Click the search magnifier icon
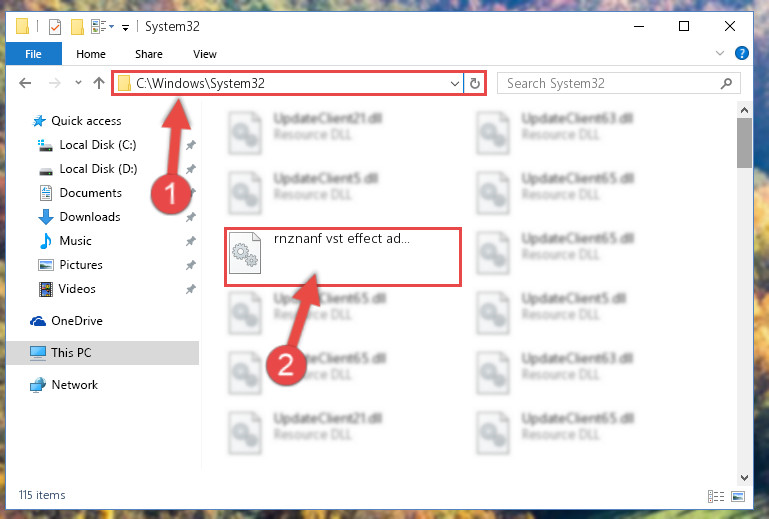This screenshot has height=519, width=769. (726, 83)
